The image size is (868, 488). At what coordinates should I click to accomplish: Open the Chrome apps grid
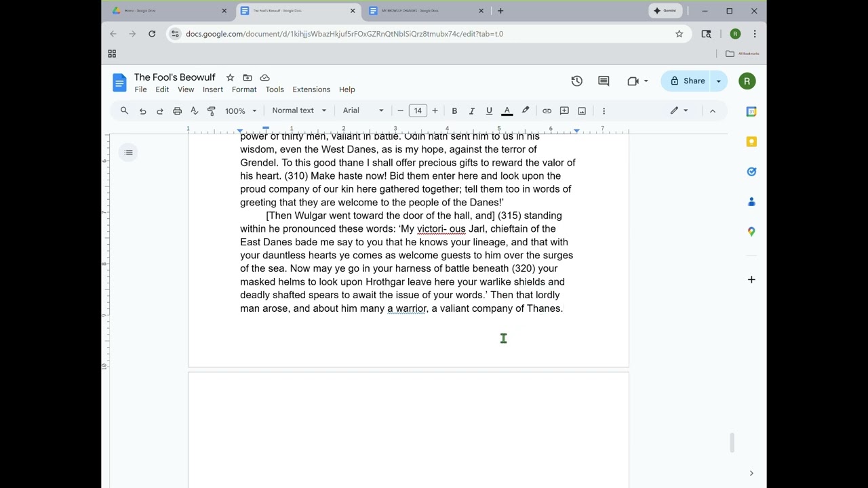pyautogui.click(x=112, y=54)
